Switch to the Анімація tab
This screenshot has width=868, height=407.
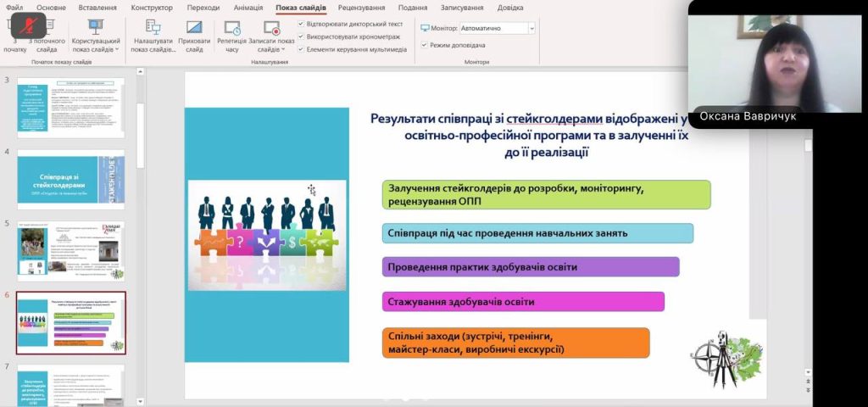coord(248,8)
